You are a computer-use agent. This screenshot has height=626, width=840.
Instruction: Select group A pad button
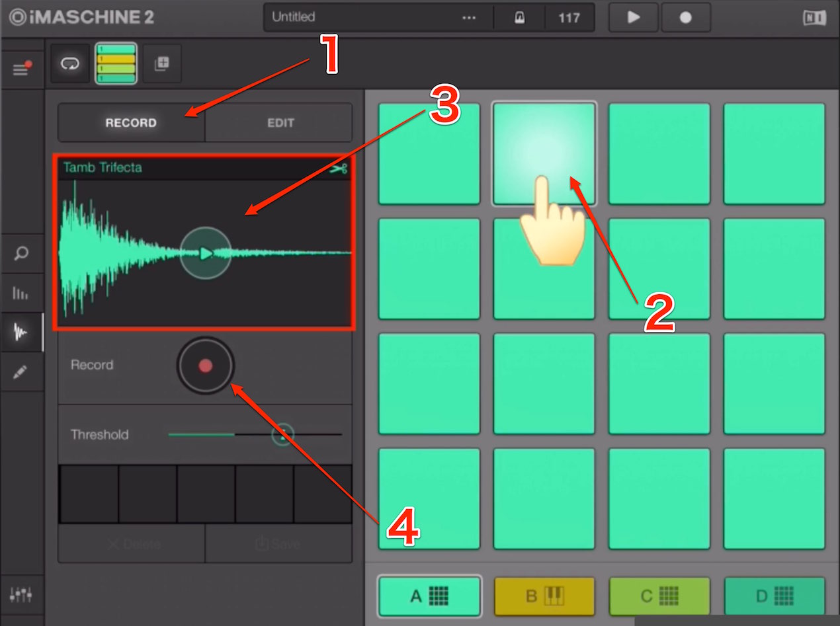click(x=429, y=596)
